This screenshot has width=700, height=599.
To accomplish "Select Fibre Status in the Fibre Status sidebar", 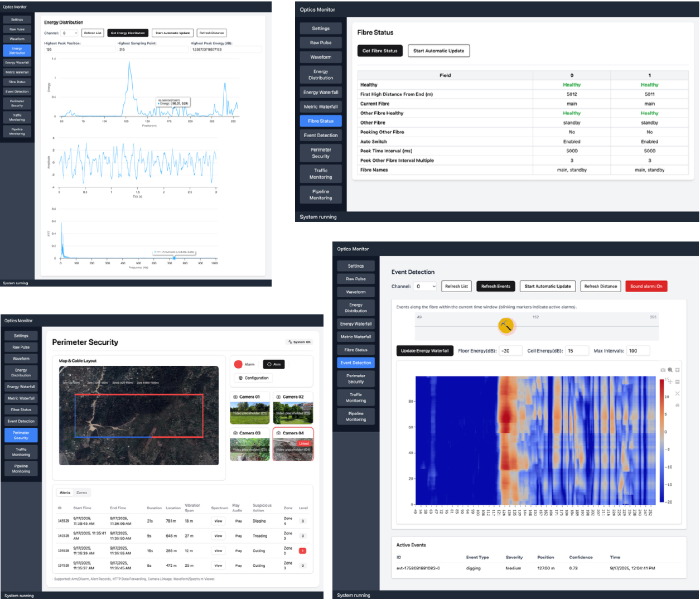I will pos(321,121).
